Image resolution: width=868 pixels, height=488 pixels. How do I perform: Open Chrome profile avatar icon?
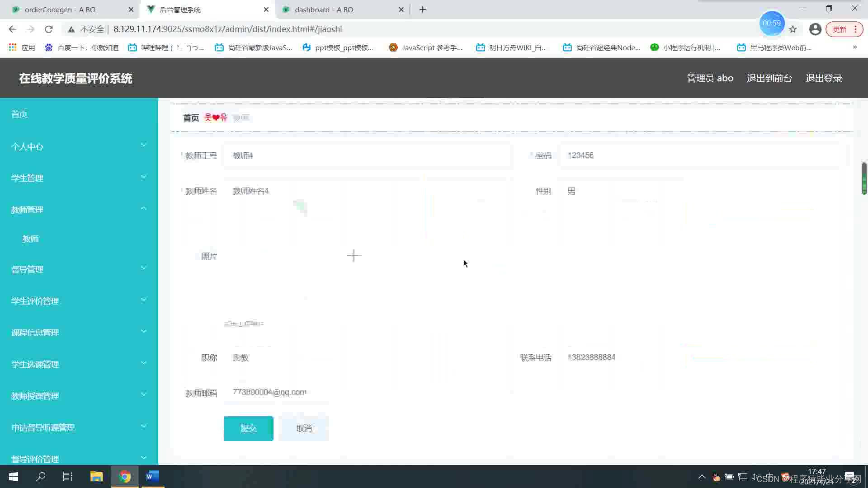(815, 29)
